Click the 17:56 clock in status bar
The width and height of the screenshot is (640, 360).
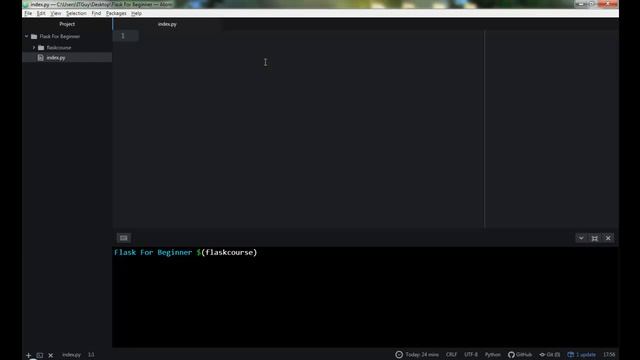point(609,355)
